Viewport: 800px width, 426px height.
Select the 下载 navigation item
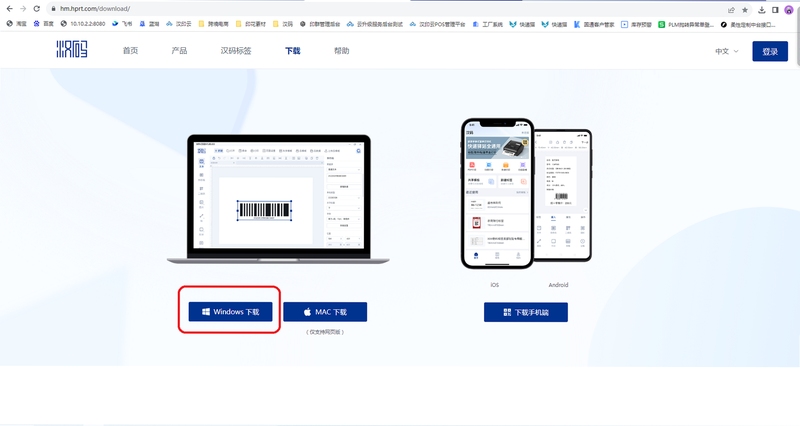[x=292, y=51]
